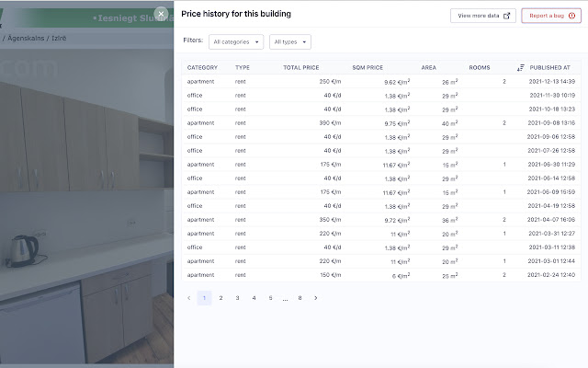
Task: Go to pagination page 5
Action: point(270,298)
